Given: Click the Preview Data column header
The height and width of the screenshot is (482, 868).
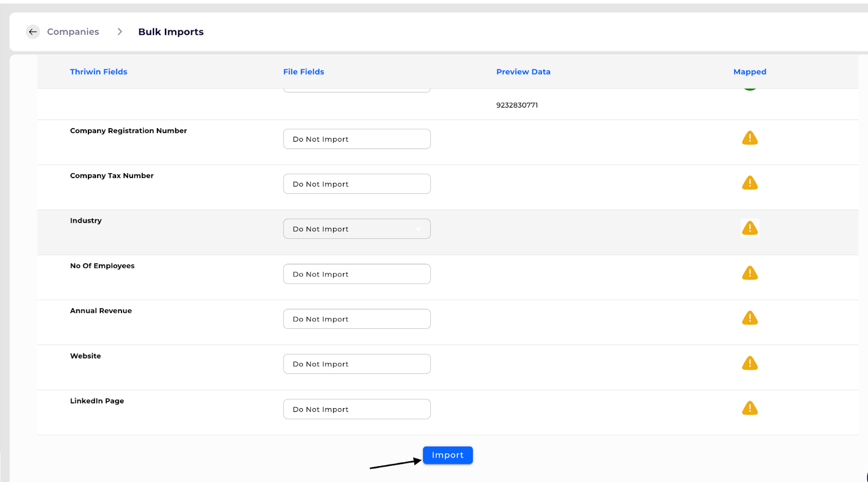Looking at the screenshot, I should pos(524,72).
